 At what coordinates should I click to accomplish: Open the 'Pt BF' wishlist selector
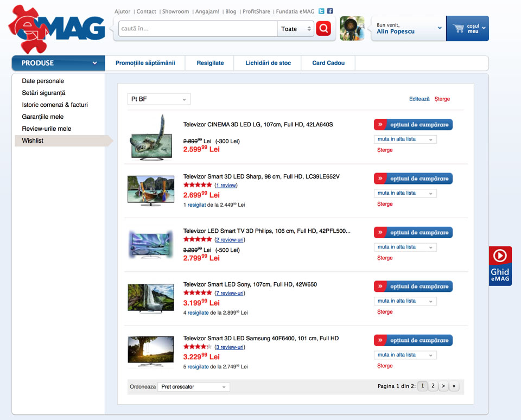[159, 99]
